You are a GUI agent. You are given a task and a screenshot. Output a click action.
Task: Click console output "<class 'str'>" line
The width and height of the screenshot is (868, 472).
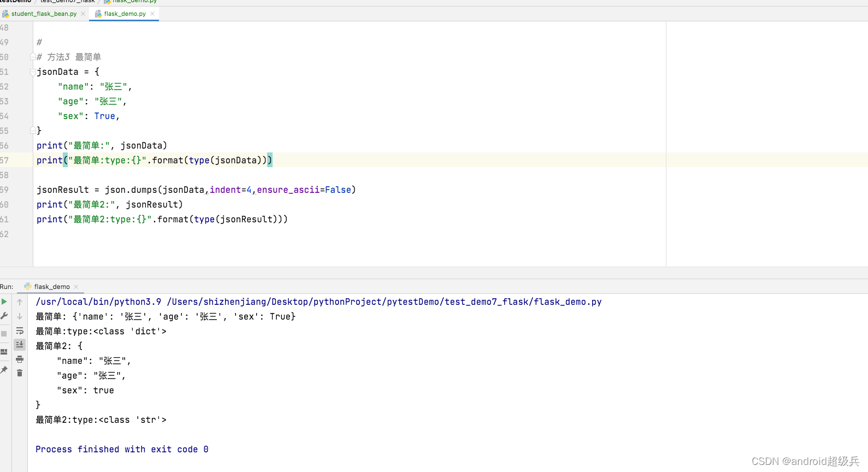tap(101, 420)
